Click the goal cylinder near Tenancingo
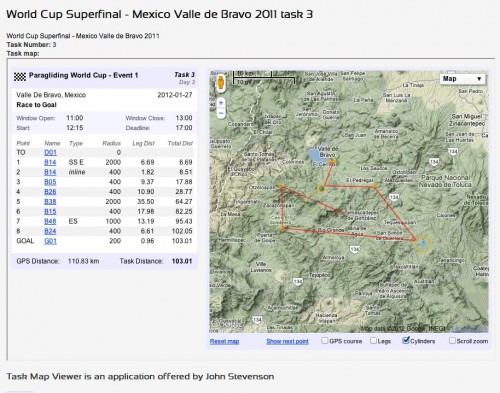The width and height of the screenshot is (500, 393). pos(423,244)
